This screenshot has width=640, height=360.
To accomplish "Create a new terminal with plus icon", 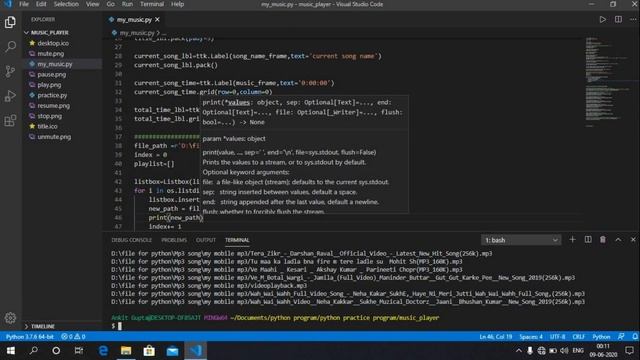I will [x=572, y=240].
